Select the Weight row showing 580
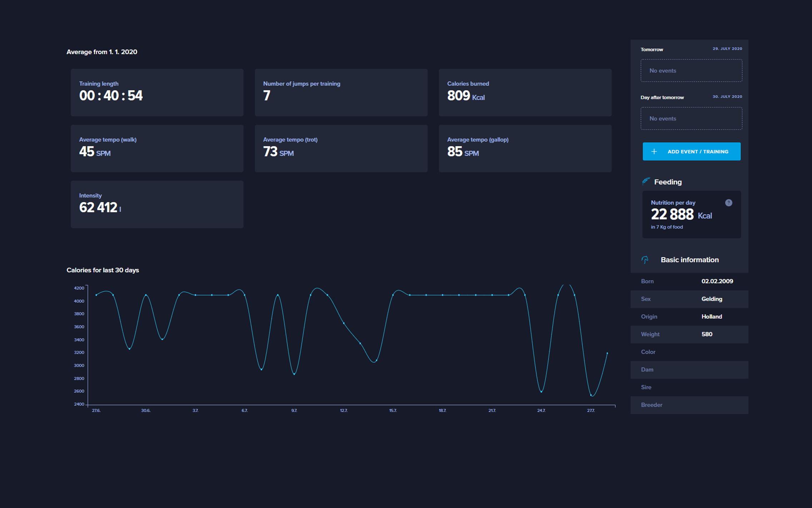The image size is (812, 508). pos(689,334)
